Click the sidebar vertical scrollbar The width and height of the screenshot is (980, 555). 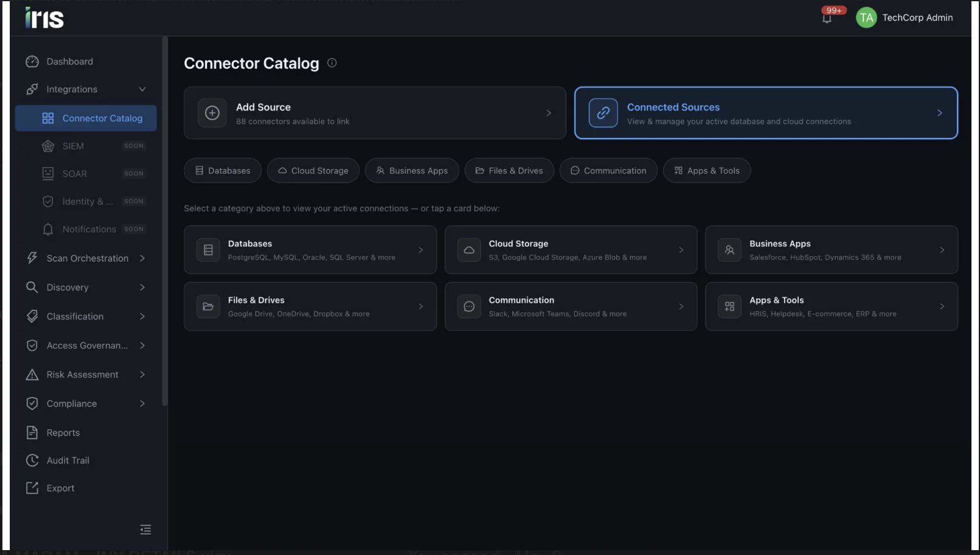(x=164, y=221)
